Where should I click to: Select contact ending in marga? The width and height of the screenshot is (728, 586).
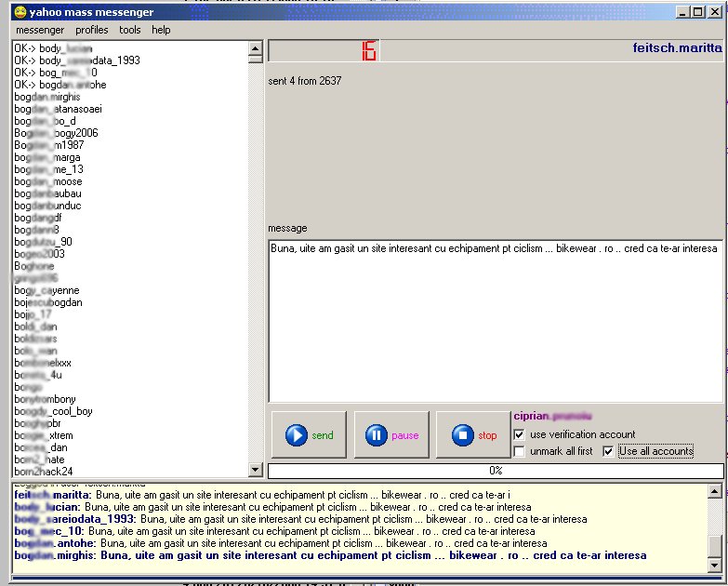pos(46,157)
